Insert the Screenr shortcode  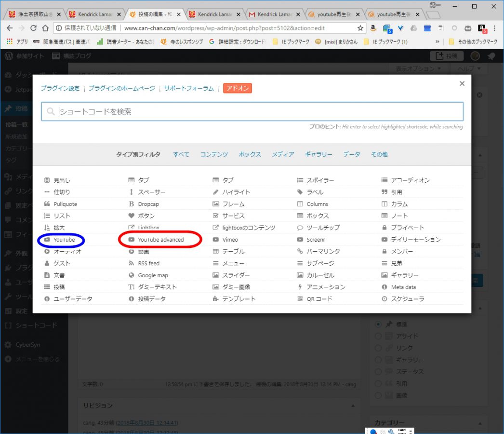311,240
